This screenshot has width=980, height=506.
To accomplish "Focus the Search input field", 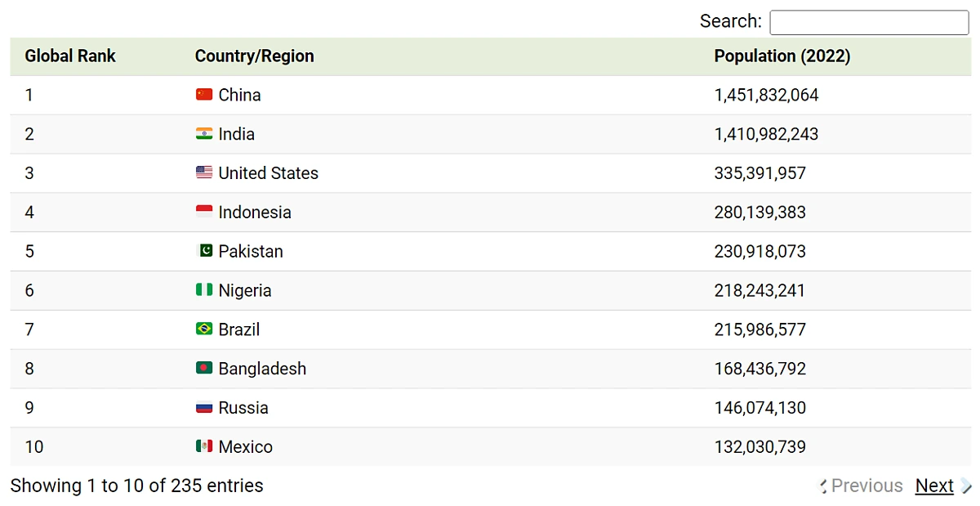I will point(869,22).
